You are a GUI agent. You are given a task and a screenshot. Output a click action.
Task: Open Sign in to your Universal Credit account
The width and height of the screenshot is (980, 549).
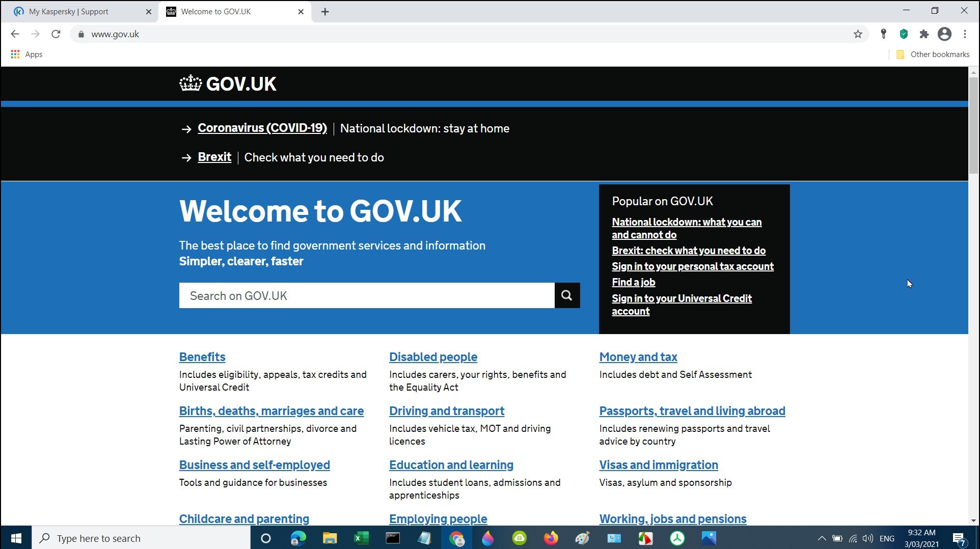(682, 305)
